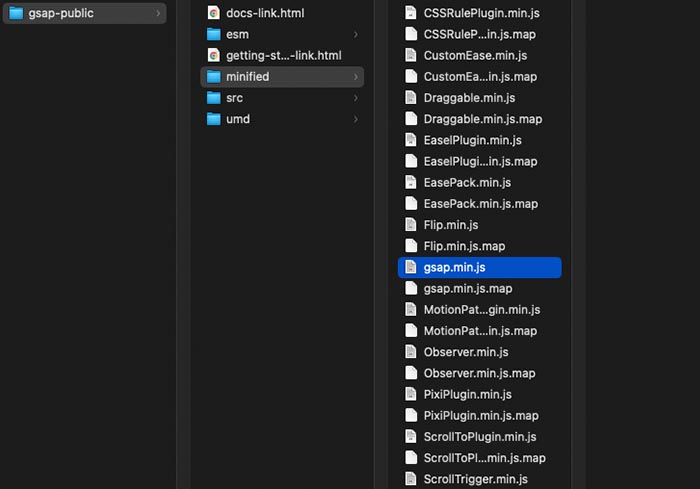Select the PixiPlugin.min.js file
This screenshot has height=489, width=700.
point(467,394)
